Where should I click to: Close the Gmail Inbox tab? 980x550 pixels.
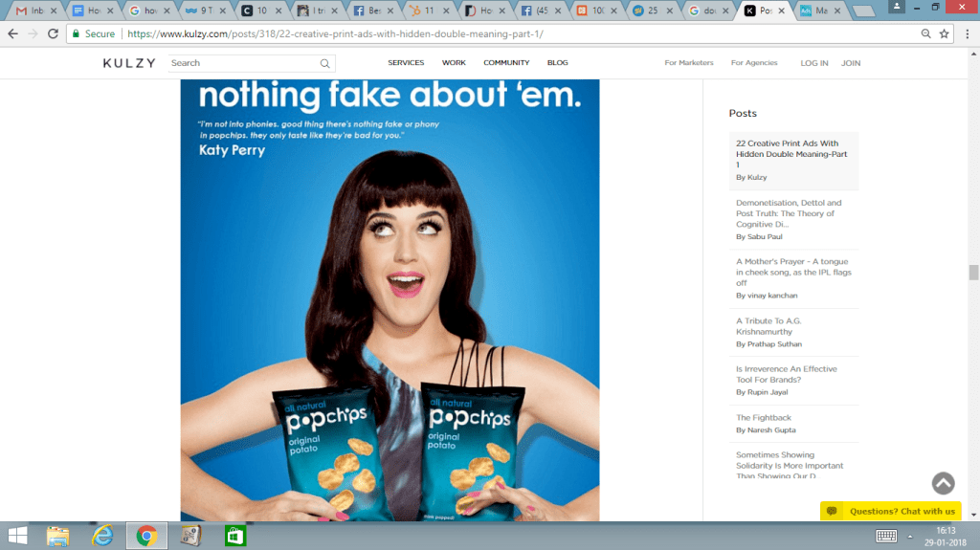click(54, 11)
